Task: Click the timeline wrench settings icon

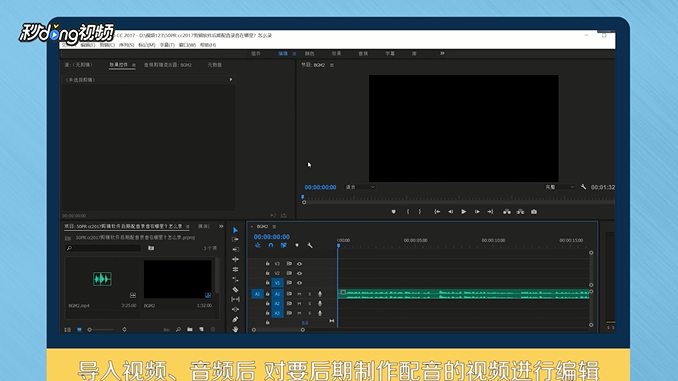Action: 310,245
